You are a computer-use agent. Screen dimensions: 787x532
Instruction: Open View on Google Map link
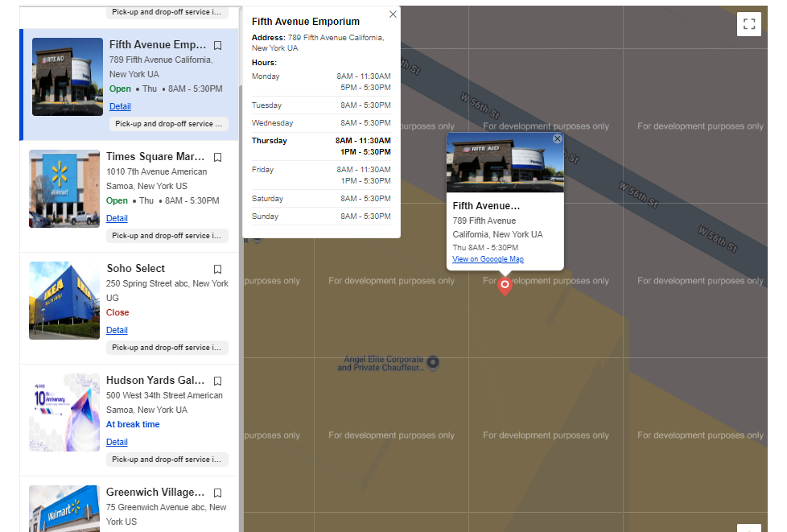488,259
